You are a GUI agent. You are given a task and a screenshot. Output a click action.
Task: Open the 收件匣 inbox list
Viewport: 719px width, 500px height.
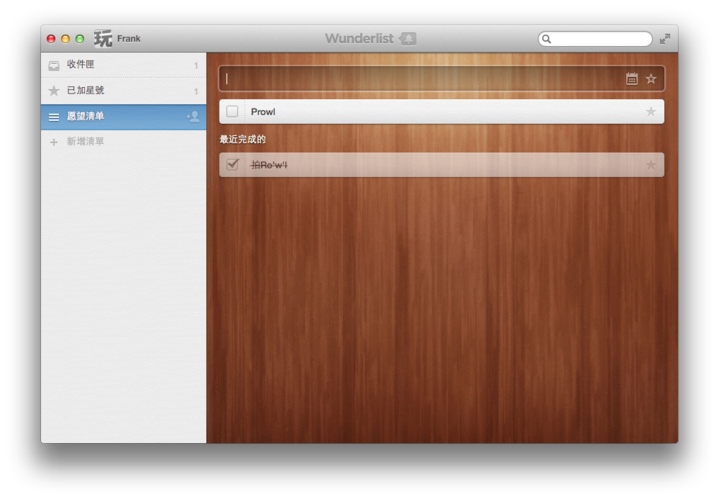[x=81, y=65]
